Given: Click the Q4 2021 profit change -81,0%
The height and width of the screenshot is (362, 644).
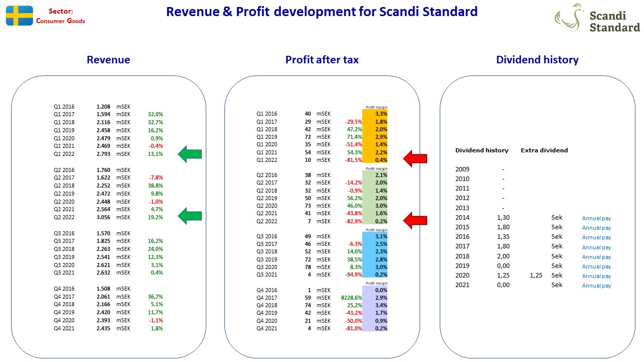Looking at the screenshot, I should pos(353,329).
